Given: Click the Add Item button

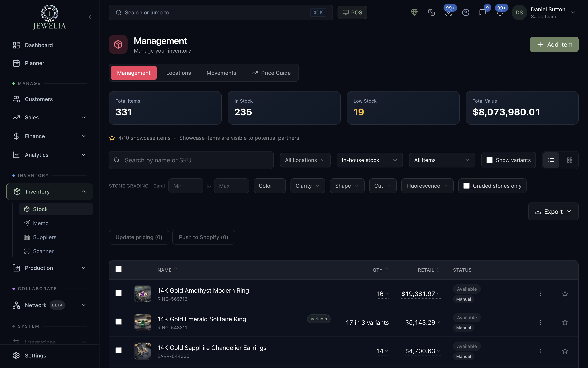Looking at the screenshot, I should 554,44.
